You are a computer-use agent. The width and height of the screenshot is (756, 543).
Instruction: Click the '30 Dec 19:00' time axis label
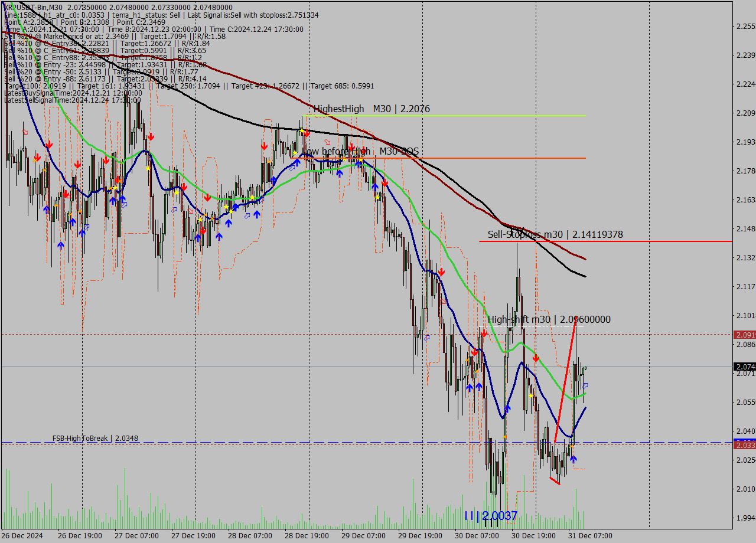(534, 535)
